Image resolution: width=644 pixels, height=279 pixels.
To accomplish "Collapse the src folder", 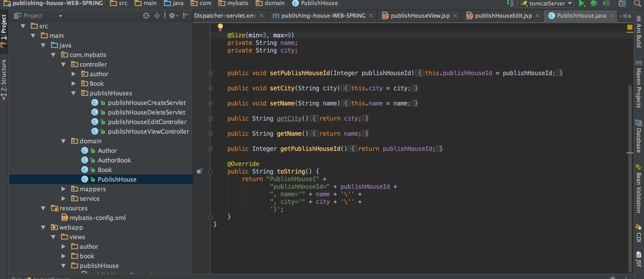I will point(23,26).
